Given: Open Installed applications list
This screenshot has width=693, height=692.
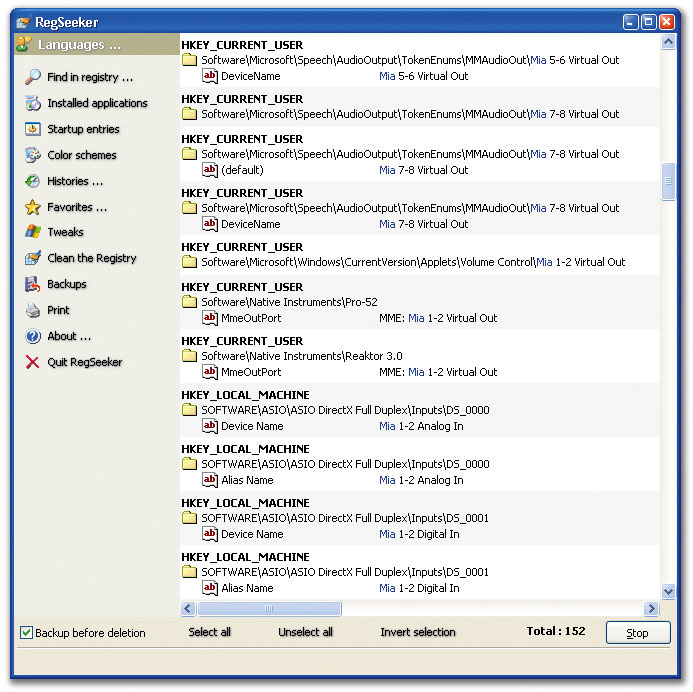Looking at the screenshot, I should (x=97, y=103).
